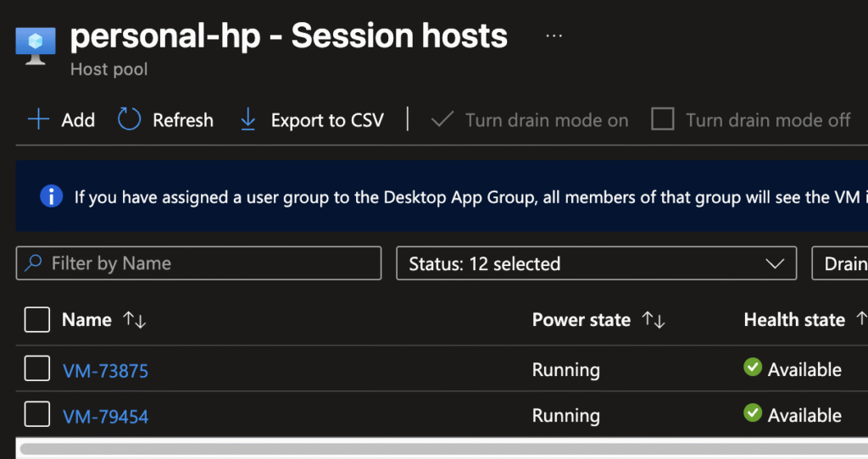Click the blue info icon in banner
The image size is (868, 459).
coord(52,196)
